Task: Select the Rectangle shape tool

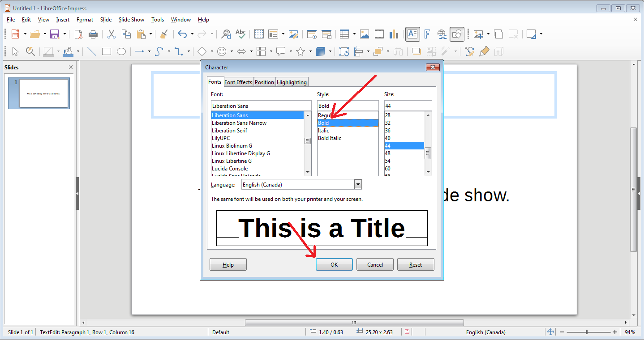Action: [107, 51]
